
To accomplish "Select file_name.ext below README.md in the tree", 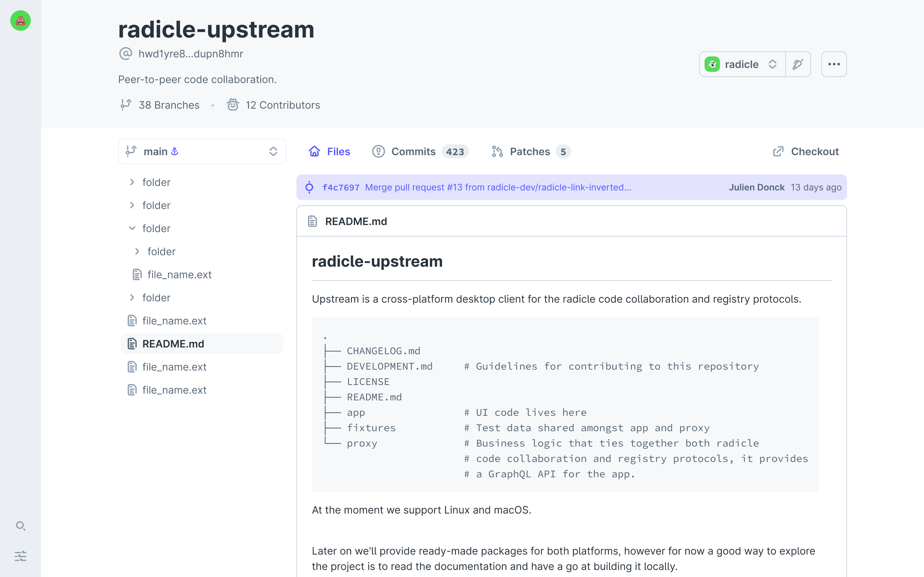I will (x=174, y=367).
